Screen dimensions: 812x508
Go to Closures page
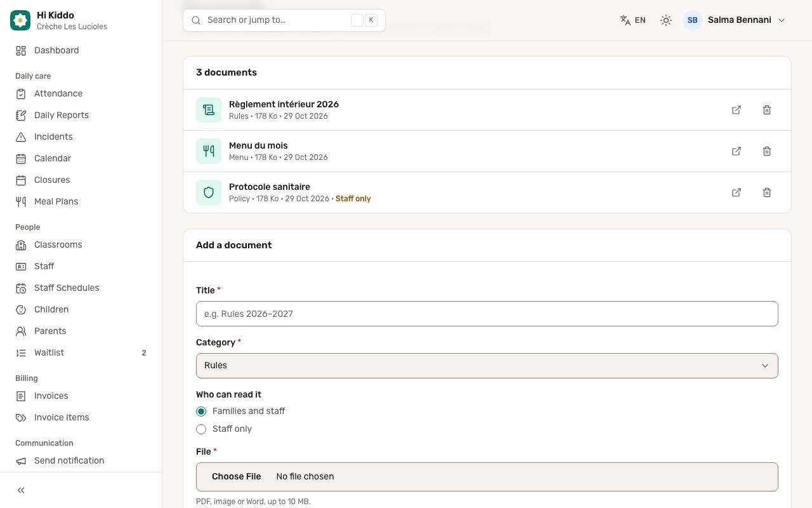pos(81,180)
